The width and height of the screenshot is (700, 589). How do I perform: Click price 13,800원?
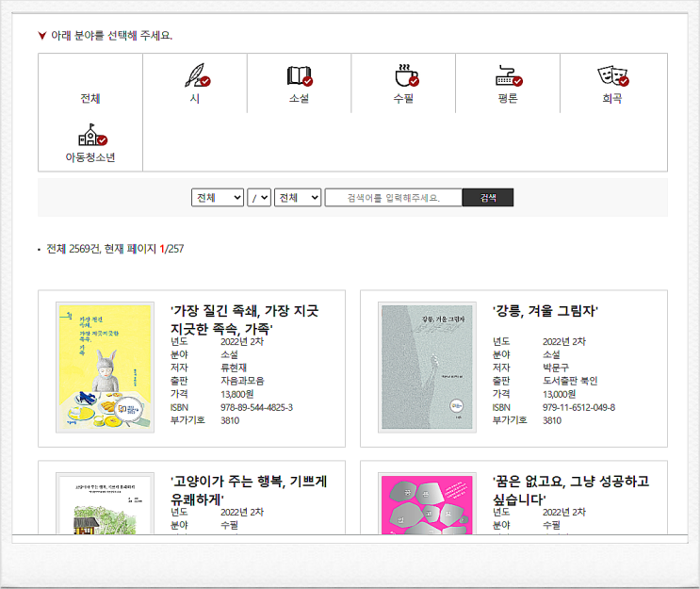237,394
